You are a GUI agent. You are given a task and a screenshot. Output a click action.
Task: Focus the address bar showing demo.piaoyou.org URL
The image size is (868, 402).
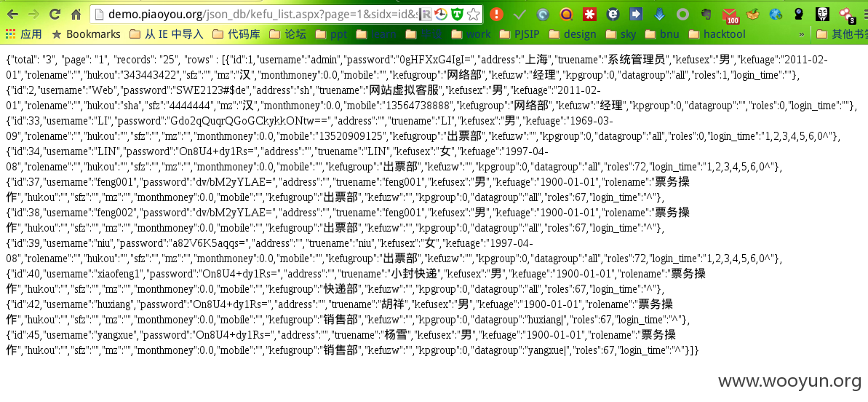[x=287, y=15]
